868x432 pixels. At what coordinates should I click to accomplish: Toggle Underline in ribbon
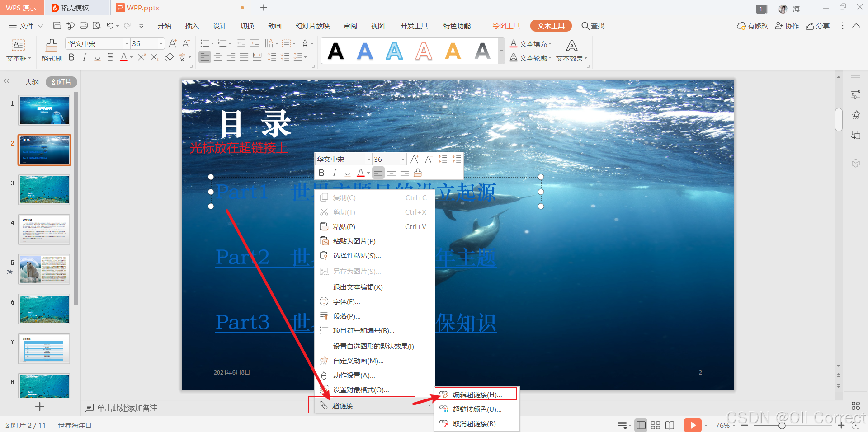click(x=98, y=57)
